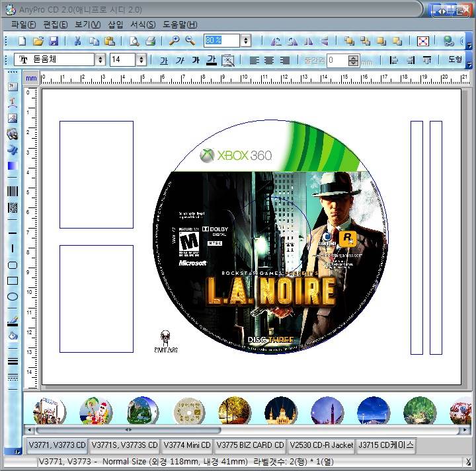Flip object horizontally

pyautogui.click(x=309, y=41)
